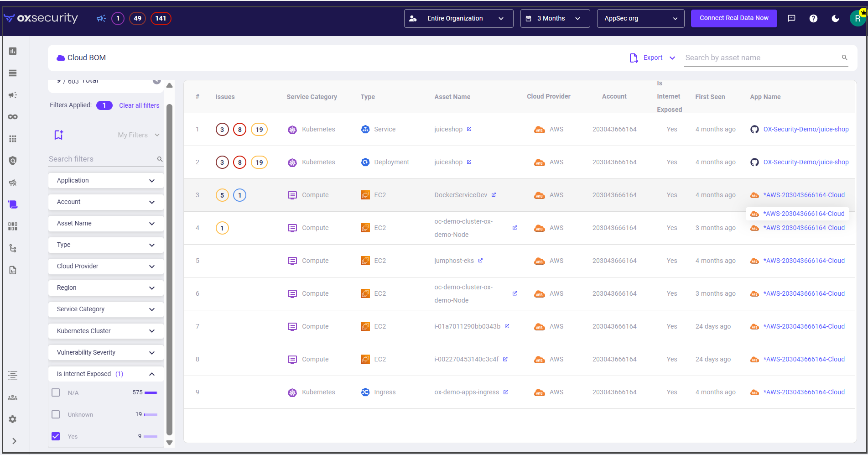Click the search magnifier in asset search

coord(844,58)
